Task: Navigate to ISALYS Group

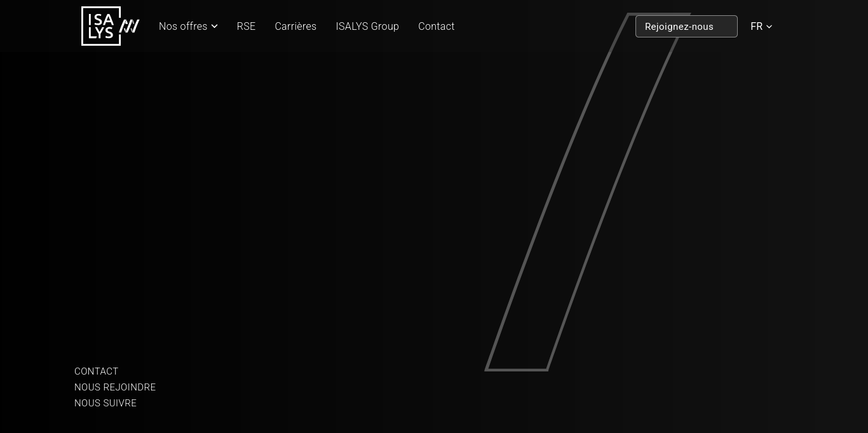Action: pos(367,27)
